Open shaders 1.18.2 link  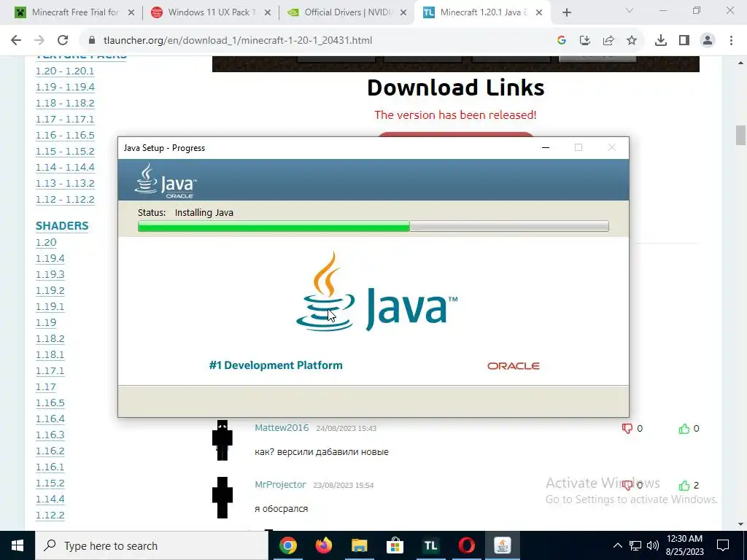point(50,338)
